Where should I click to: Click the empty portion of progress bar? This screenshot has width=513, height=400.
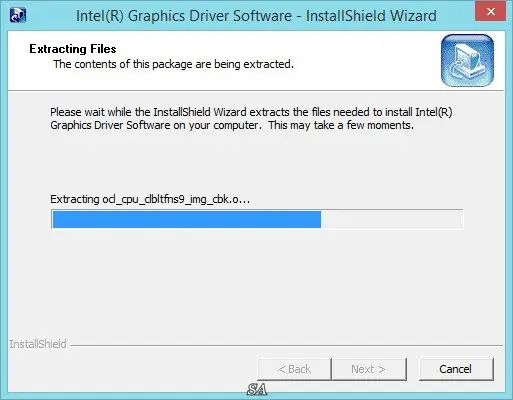391,219
